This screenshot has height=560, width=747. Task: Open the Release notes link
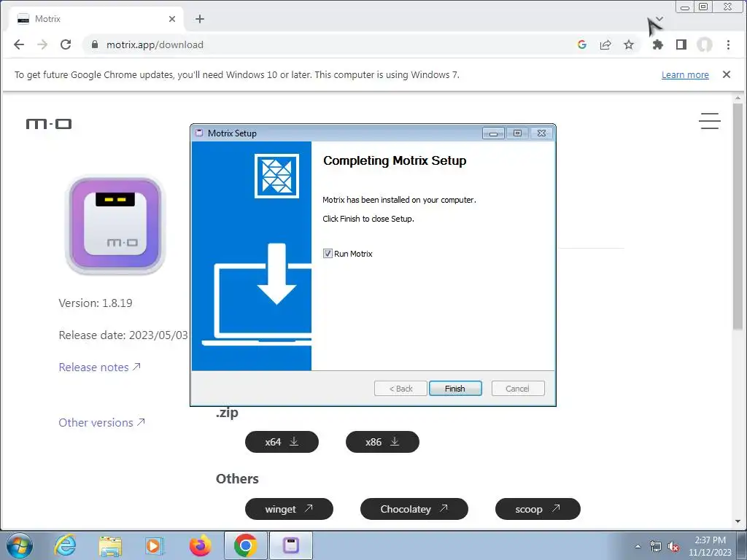(x=99, y=367)
